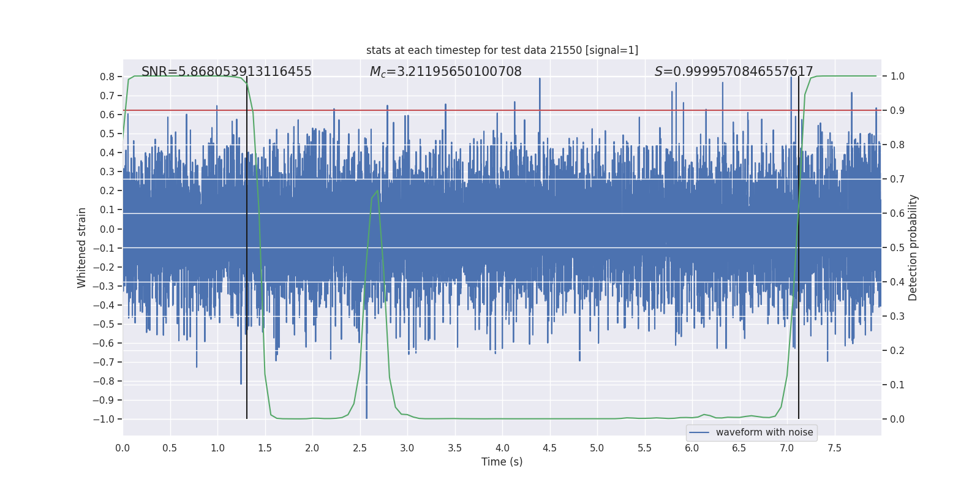The image size is (980, 490).
Task: Click the left y-axis tick label 0.8
Action: coord(107,77)
